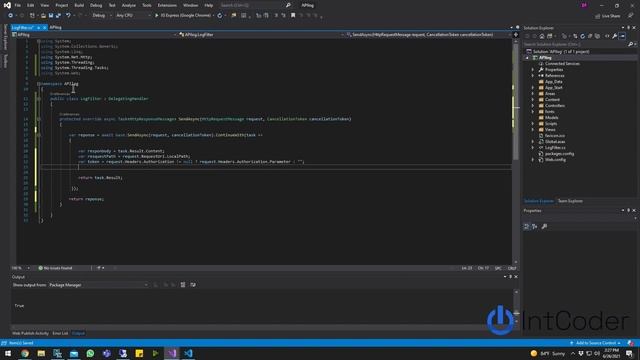Click Property Pages wrench in Properties panel
This screenshot has height=360, width=640.
[544, 227]
